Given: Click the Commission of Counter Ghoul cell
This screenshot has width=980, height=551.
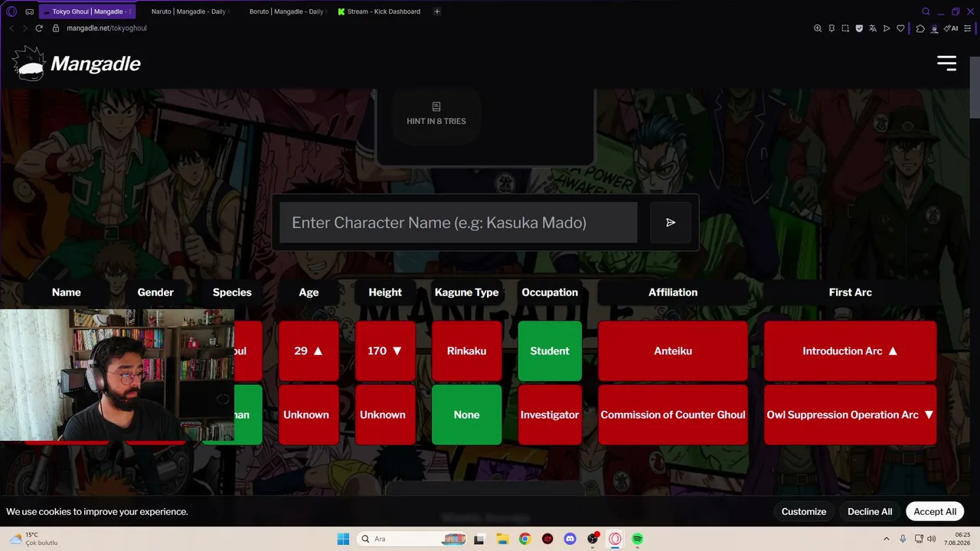Looking at the screenshot, I should coord(673,415).
